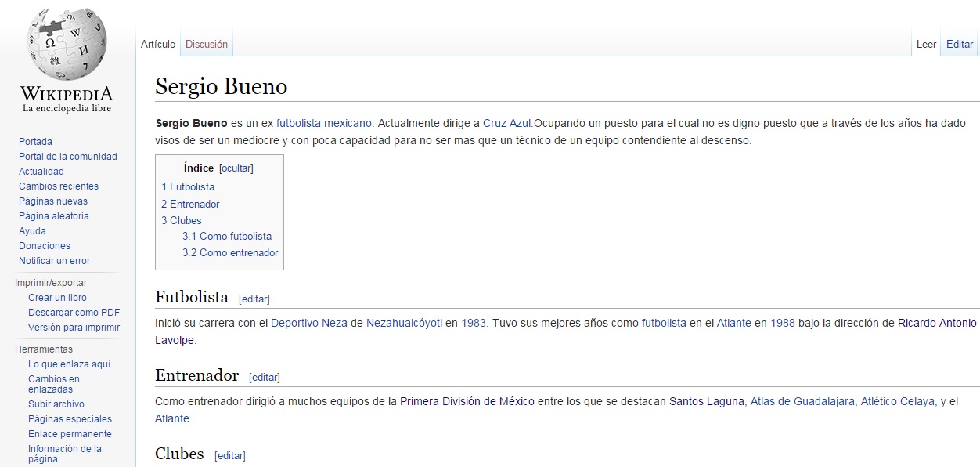Collapse the Imprimir/exportar sidebar section
The width and height of the screenshot is (980, 467).
pos(51,283)
